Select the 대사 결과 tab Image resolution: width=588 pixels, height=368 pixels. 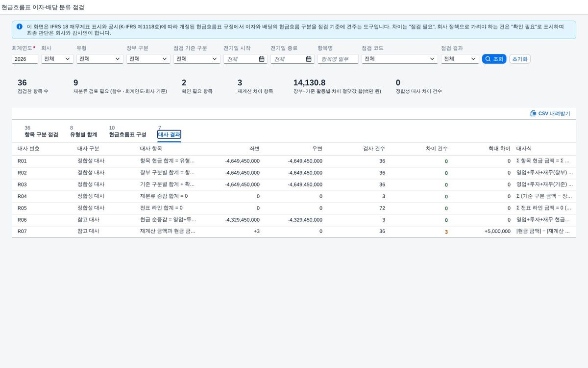pos(169,134)
